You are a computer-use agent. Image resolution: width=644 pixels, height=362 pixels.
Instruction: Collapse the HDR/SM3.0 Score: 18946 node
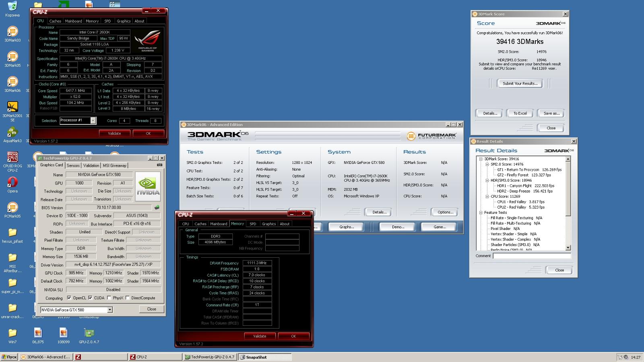[487, 180]
